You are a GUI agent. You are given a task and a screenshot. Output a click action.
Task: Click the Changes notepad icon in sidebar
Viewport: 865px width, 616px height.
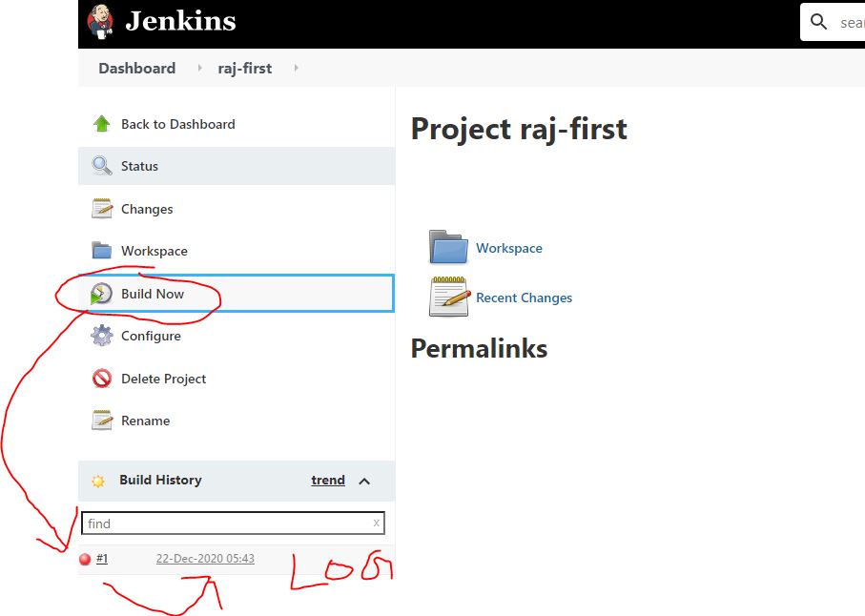point(102,209)
